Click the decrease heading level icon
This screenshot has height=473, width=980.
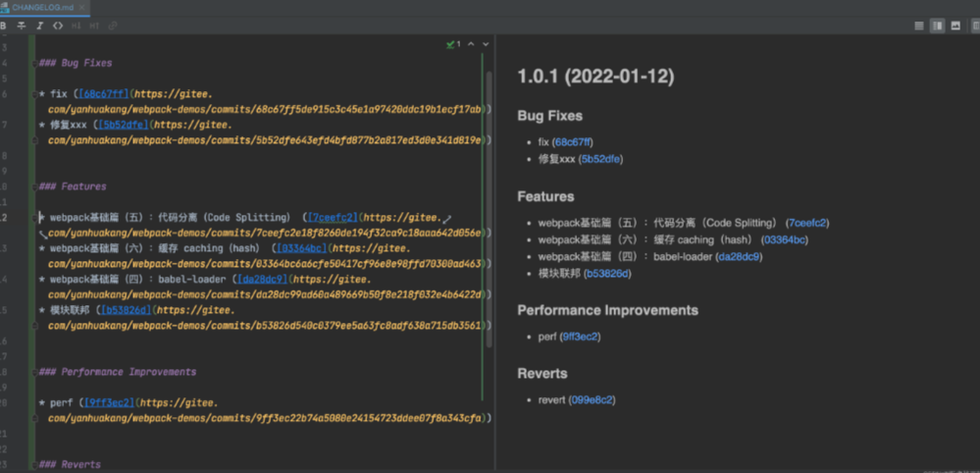pyautogui.click(x=77, y=26)
